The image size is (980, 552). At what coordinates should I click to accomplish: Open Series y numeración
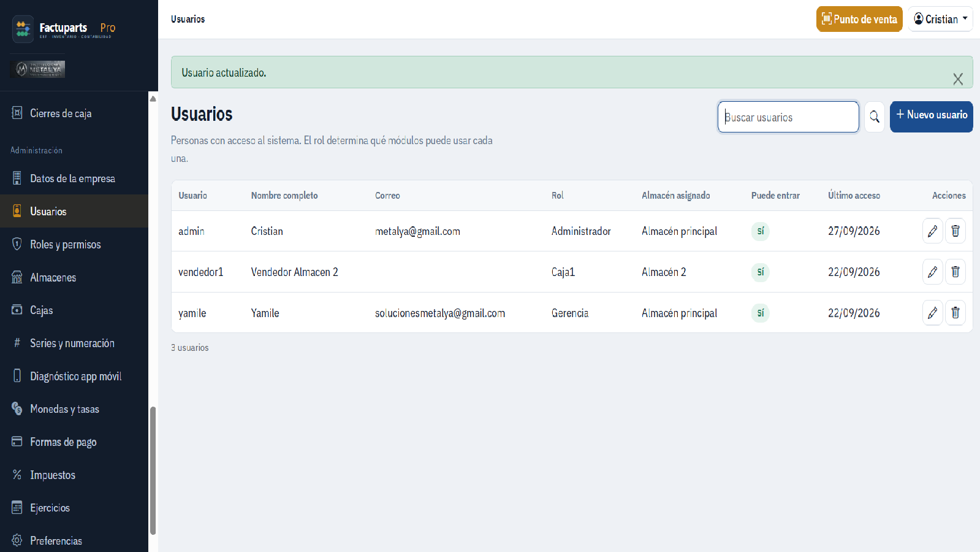tap(74, 343)
